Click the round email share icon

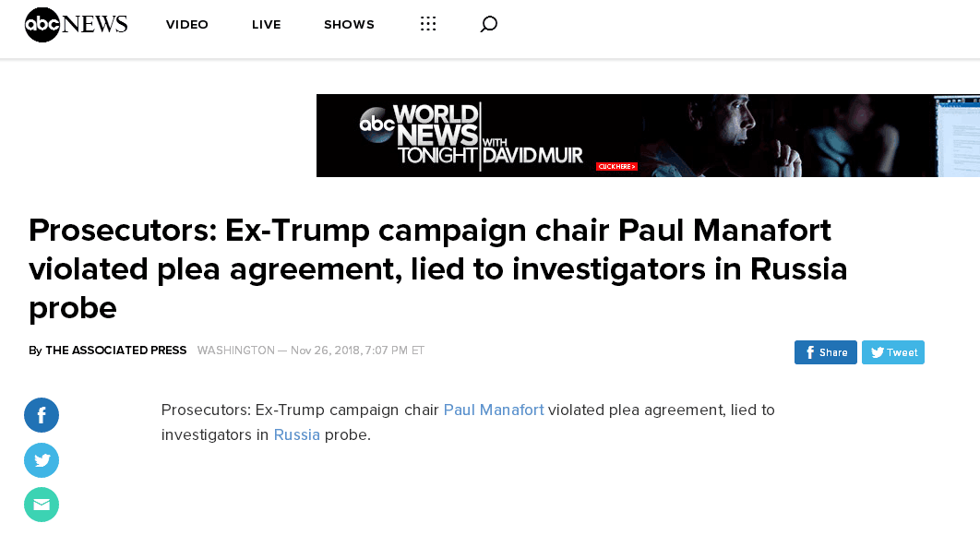42,505
